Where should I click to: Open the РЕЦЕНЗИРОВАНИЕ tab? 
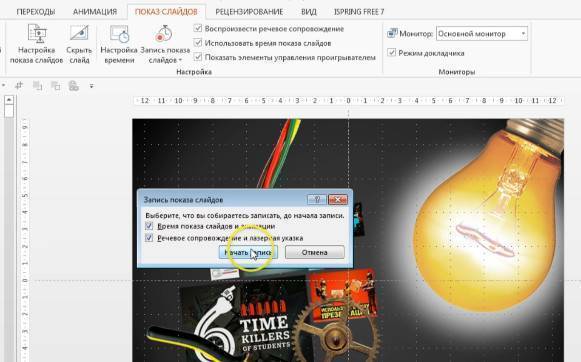[249, 12]
